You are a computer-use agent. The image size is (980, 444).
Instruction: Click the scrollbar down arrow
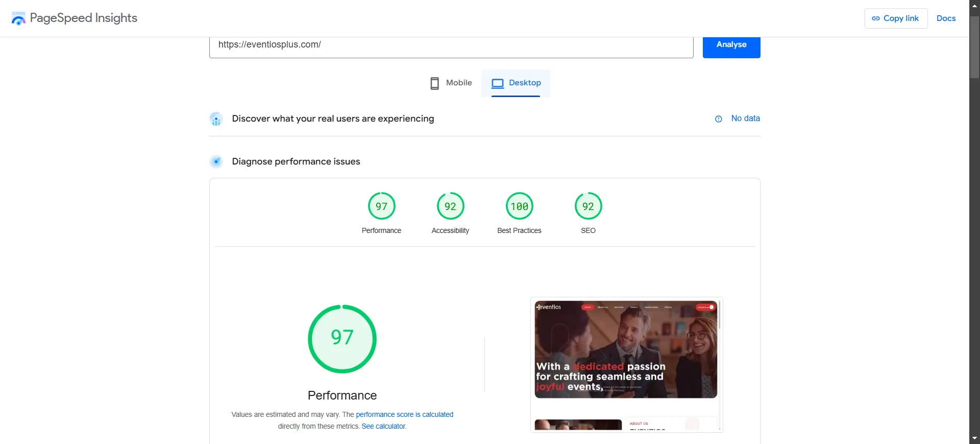[x=975, y=438]
